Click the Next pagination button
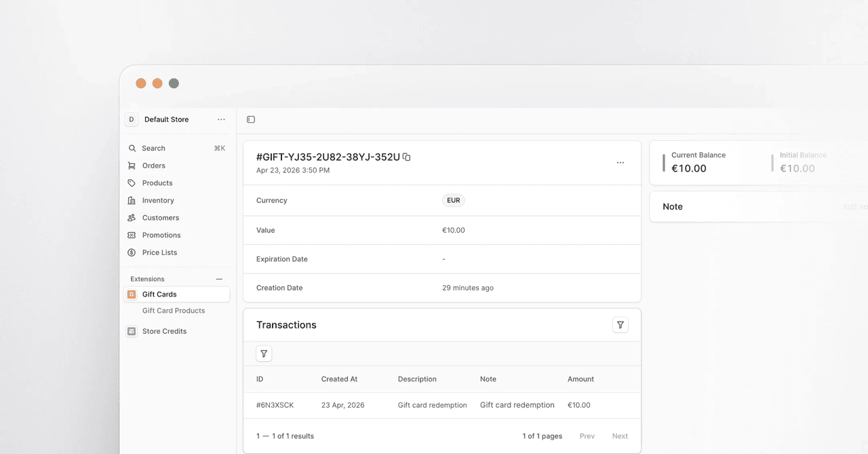868x454 pixels. click(620, 436)
